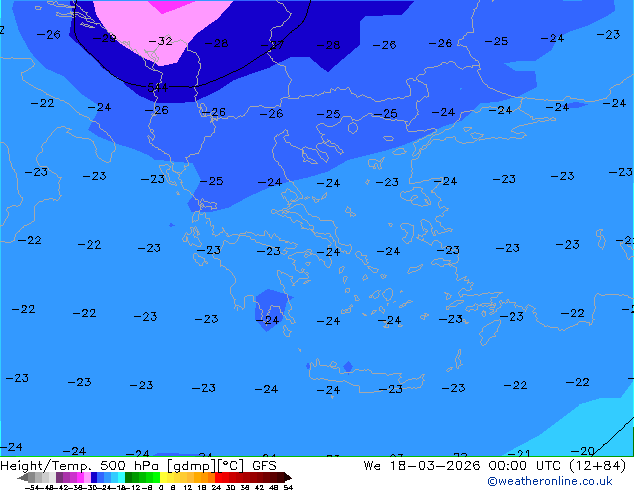Viewport: 634px width, 490px height.
Task: Click the GFS model label
Action: click(x=264, y=466)
